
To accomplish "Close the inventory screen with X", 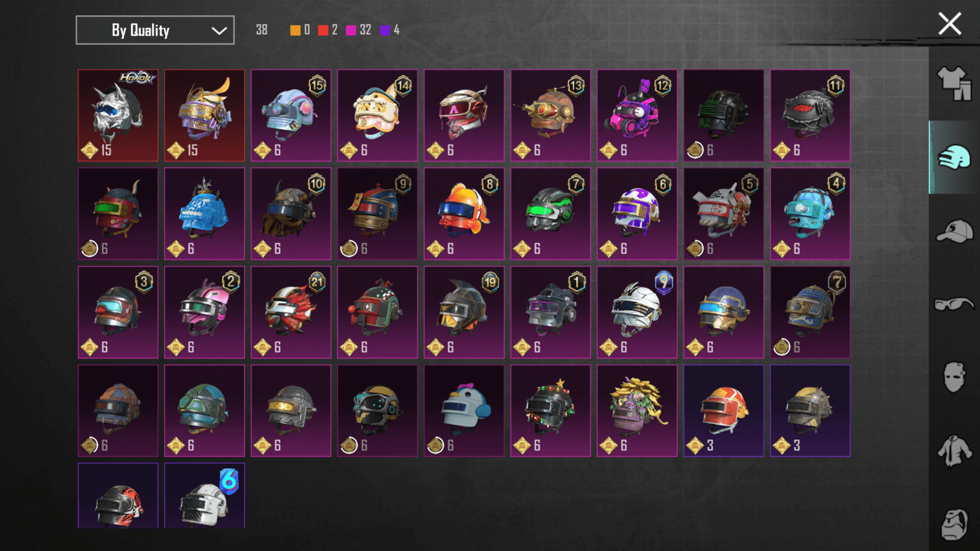I will 949,23.
